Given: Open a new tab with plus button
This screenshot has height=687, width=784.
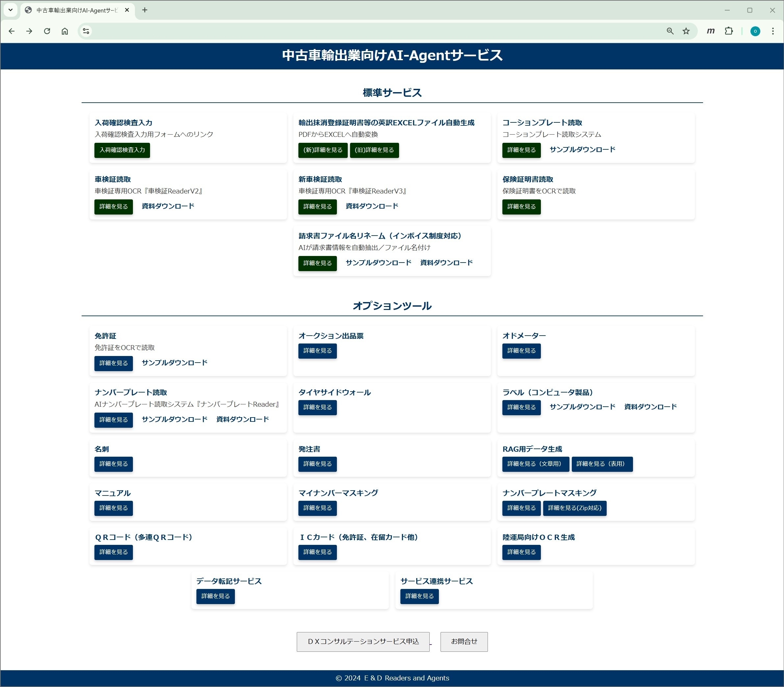Looking at the screenshot, I should click(144, 10).
